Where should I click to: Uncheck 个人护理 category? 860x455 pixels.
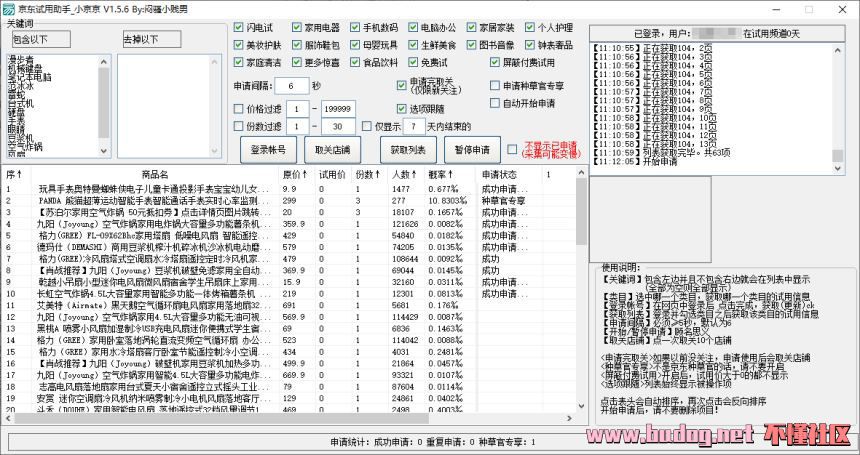pos(530,27)
